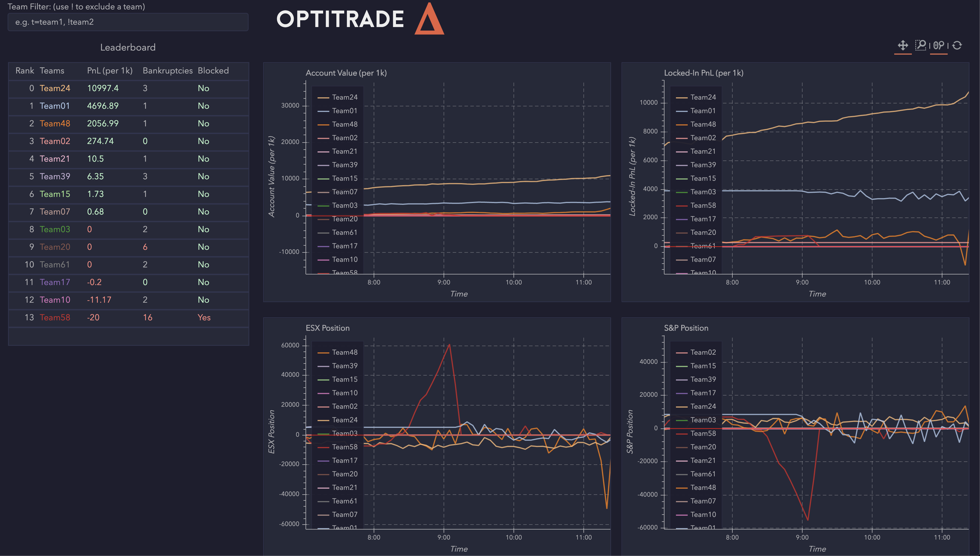Select the Team24 leaderboard row
Image resolution: width=980 pixels, height=556 pixels.
(x=128, y=88)
